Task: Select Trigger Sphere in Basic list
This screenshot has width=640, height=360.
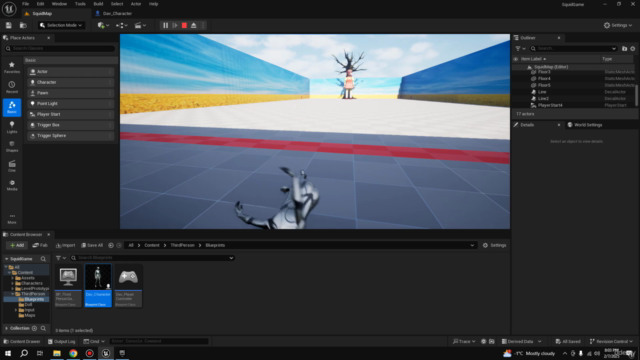Action: click(71, 136)
